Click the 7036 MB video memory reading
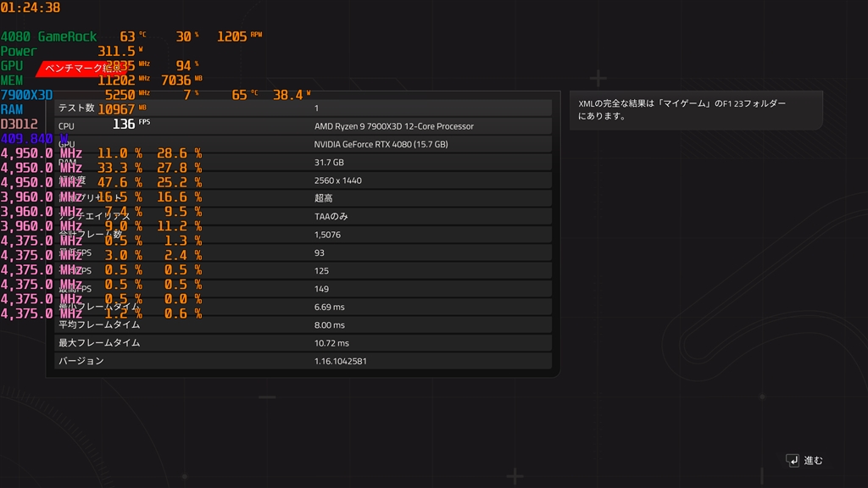The width and height of the screenshot is (868, 488). [181, 80]
